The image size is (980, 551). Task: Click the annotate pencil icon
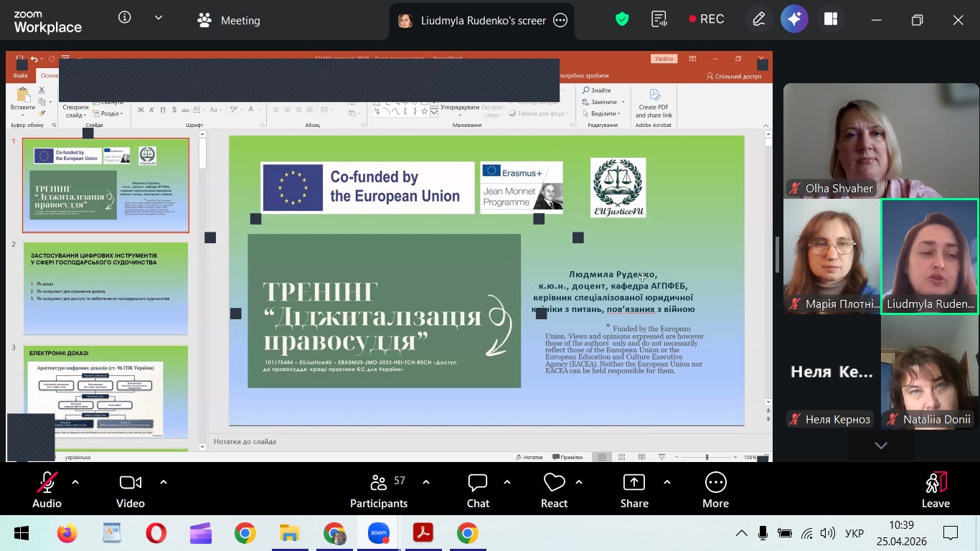coord(758,20)
